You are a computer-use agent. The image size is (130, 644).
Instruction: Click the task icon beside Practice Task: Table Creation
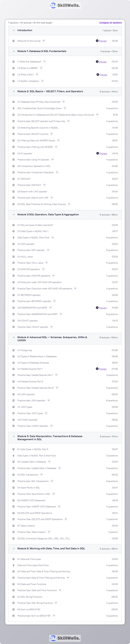(x=14, y=532)
